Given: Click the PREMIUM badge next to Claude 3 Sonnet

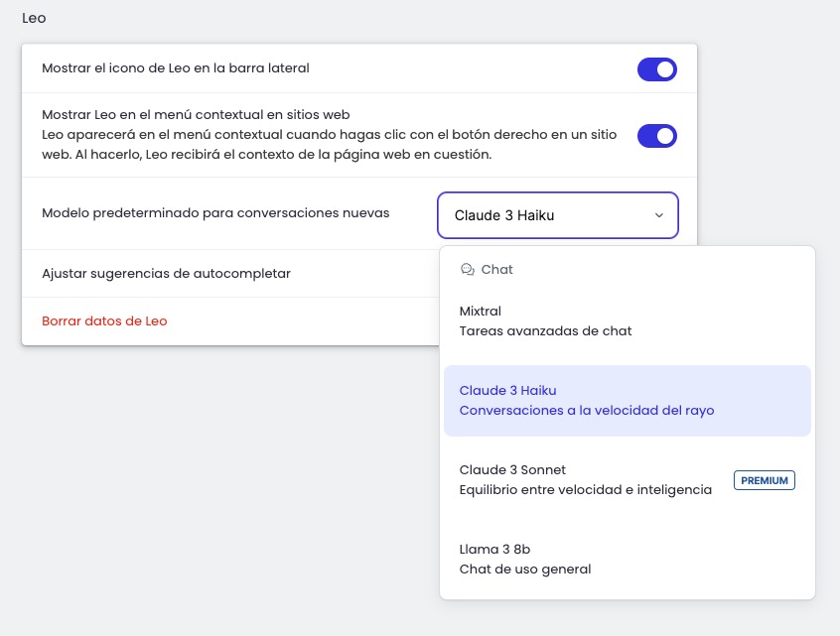Looking at the screenshot, I should coord(765,480).
